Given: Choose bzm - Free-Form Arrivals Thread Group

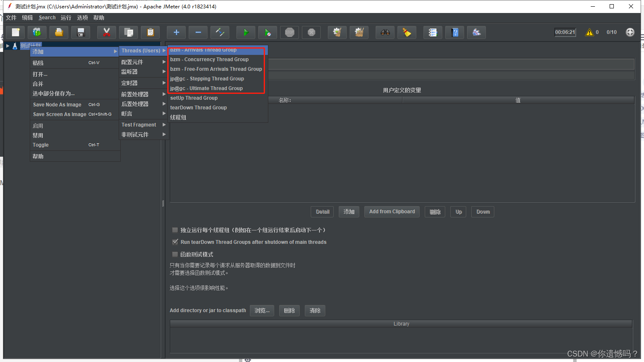Looking at the screenshot, I should click(x=218, y=69).
